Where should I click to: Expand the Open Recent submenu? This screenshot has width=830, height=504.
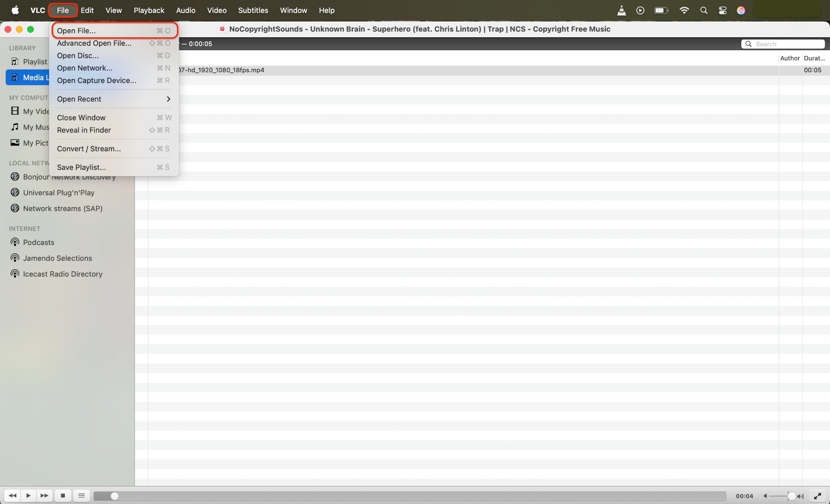point(114,99)
